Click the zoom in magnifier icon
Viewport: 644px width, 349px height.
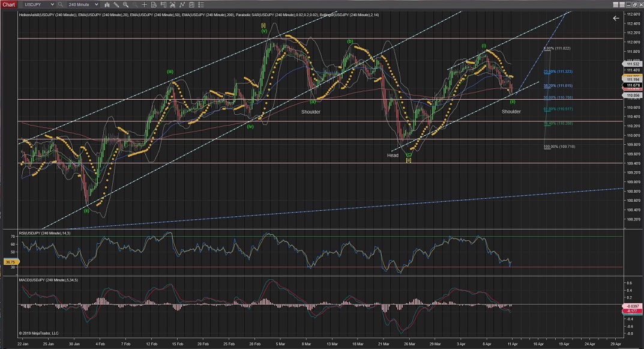pos(125,4)
